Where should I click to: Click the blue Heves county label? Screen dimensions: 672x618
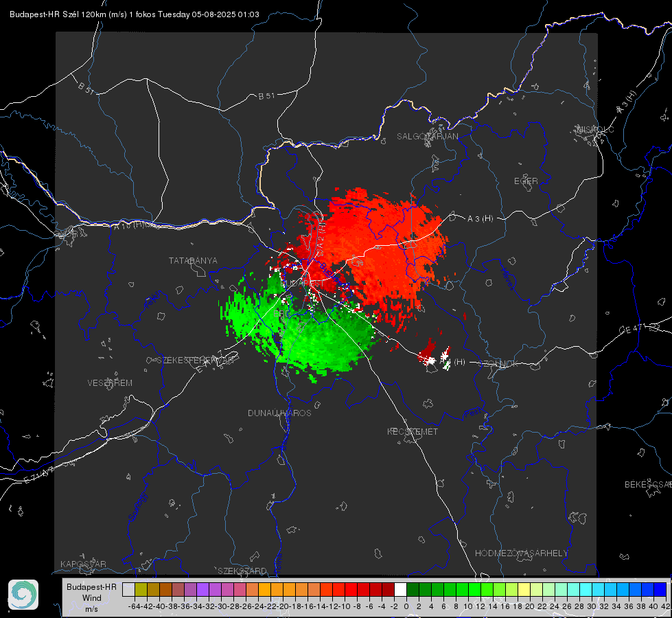(507, 279)
